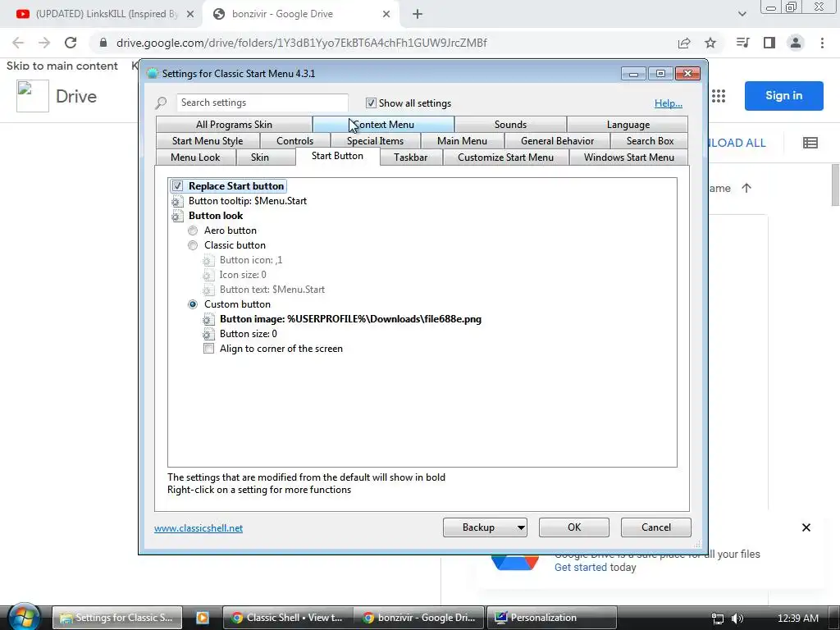Click the Search settings field

click(262, 103)
